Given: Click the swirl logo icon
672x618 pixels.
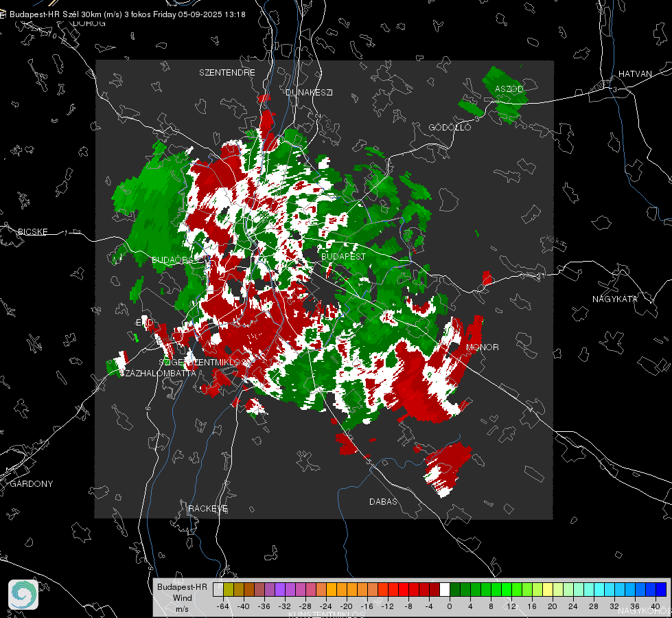Looking at the screenshot, I should pyautogui.click(x=23, y=595).
